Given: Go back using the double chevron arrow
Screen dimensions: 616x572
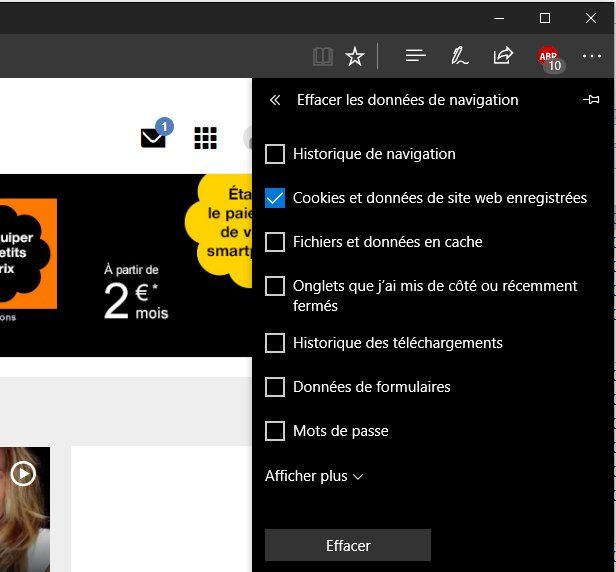Looking at the screenshot, I should 275,100.
